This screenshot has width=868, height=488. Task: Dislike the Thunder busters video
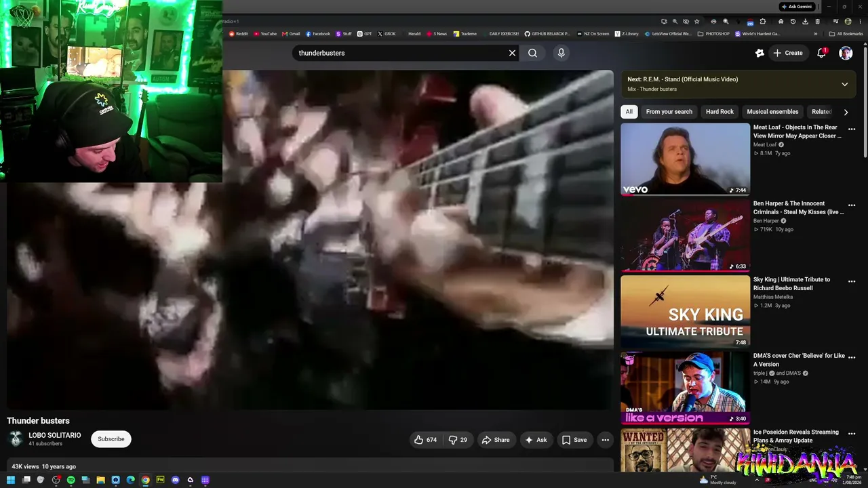pyautogui.click(x=458, y=440)
